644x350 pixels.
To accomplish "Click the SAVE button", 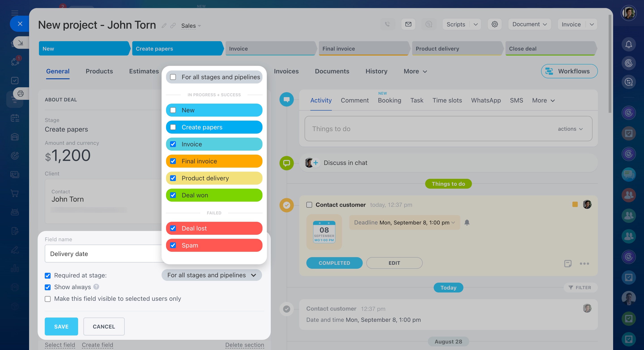I will pyautogui.click(x=61, y=327).
